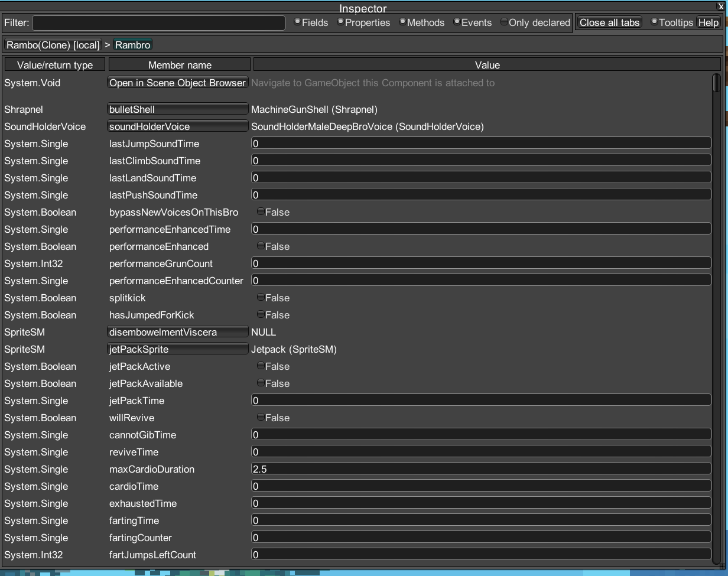This screenshot has height=576, width=728.
Task: Click the NULL value of disembowelmentViscera
Action: click(x=264, y=332)
